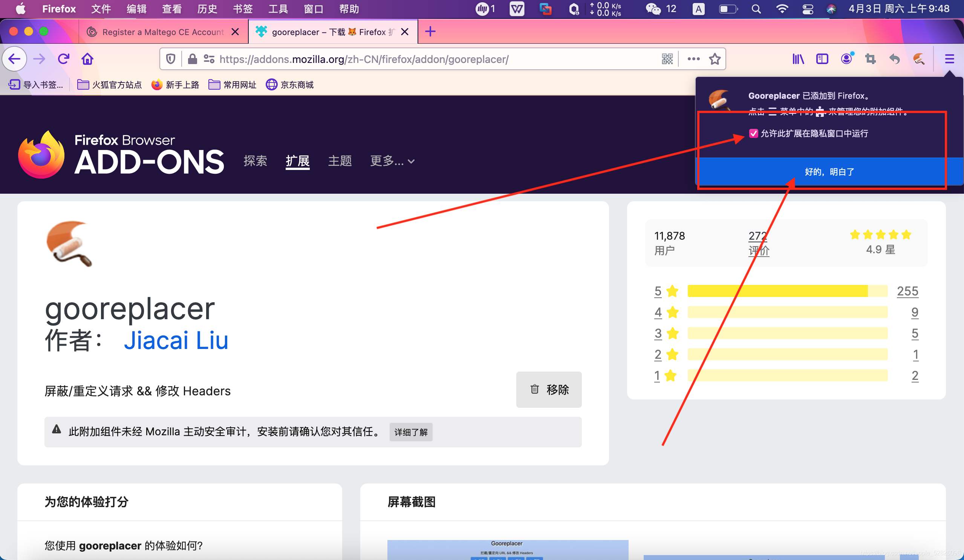This screenshot has width=964, height=560.
Task: Open the 火狐官方站点 bookmarks folder
Action: pos(109,84)
